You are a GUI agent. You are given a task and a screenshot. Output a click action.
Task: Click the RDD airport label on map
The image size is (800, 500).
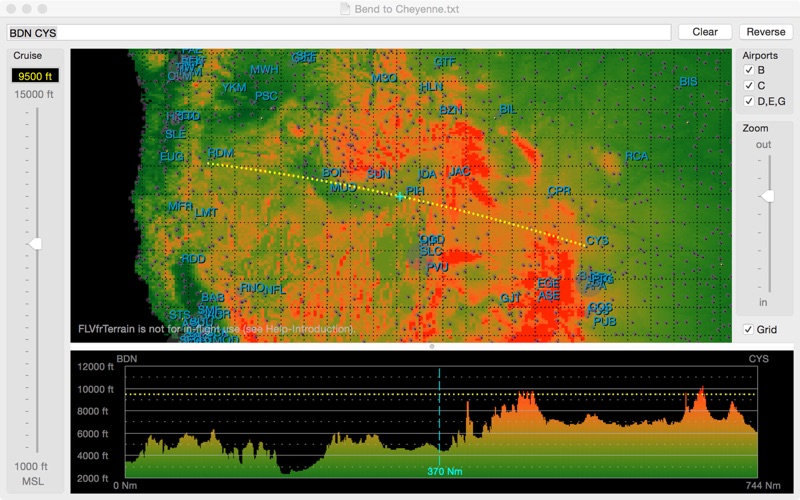click(x=193, y=259)
